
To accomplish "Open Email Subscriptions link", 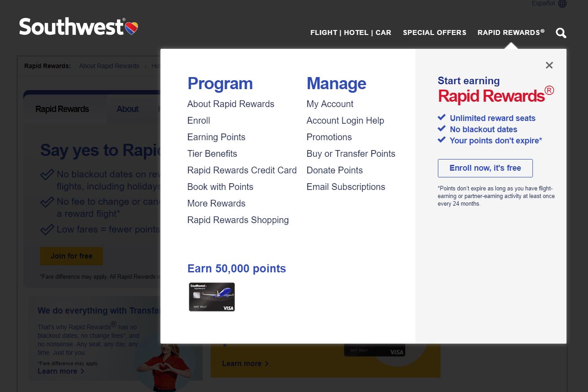I will pos(346,187).
